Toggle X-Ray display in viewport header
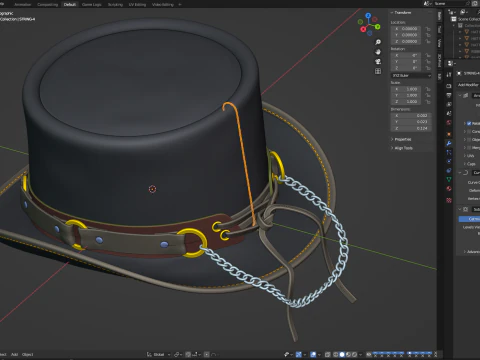This screenshot has height=360, width=480. [328, 354]
